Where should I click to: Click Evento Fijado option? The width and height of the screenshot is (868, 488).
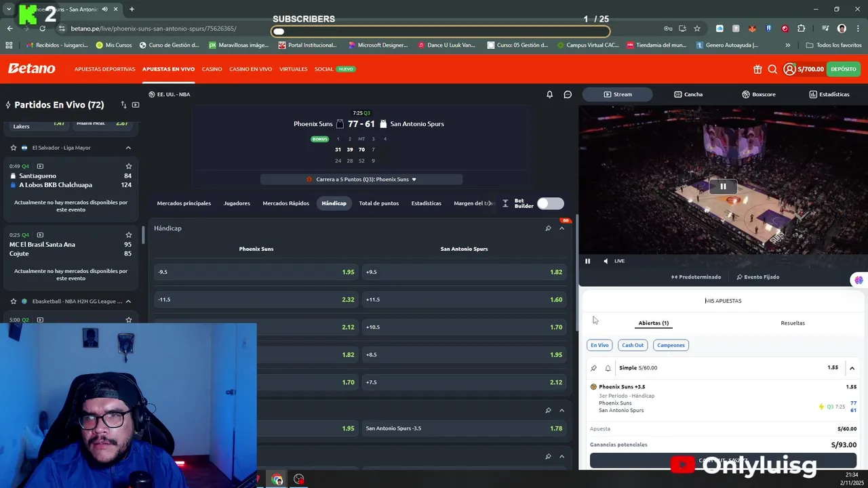pos(758,277)
